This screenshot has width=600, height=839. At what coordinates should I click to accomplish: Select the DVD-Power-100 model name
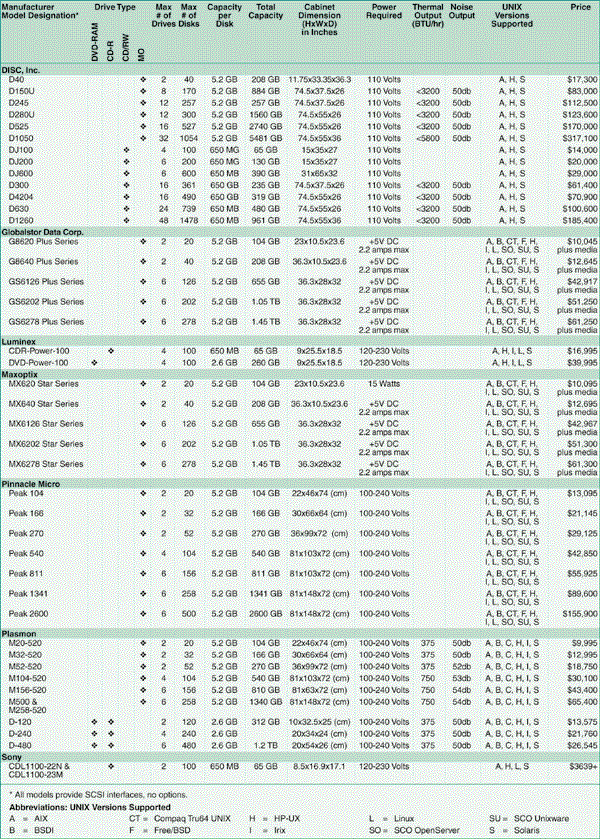pos(39,363)
